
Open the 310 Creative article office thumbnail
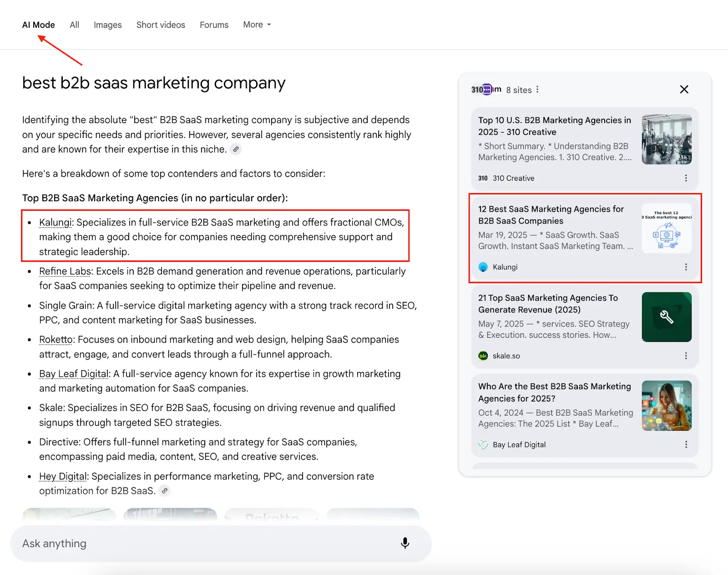point(666,139)
